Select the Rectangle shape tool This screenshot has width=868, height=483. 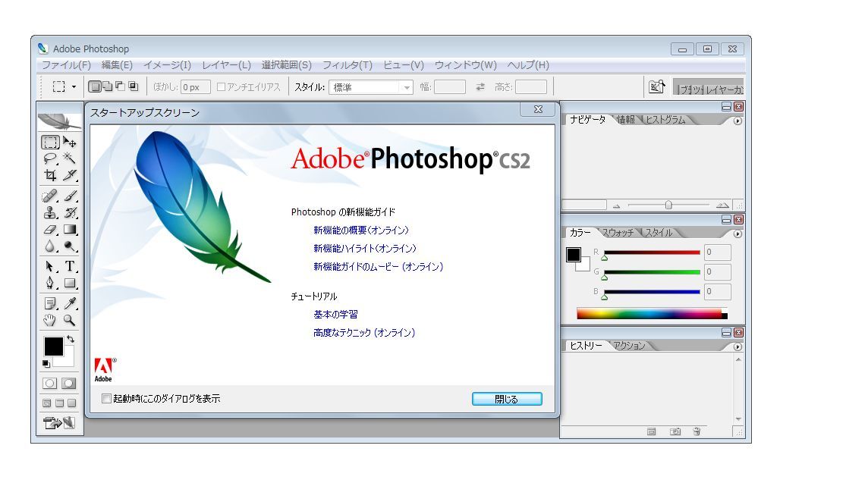(70, 283)
